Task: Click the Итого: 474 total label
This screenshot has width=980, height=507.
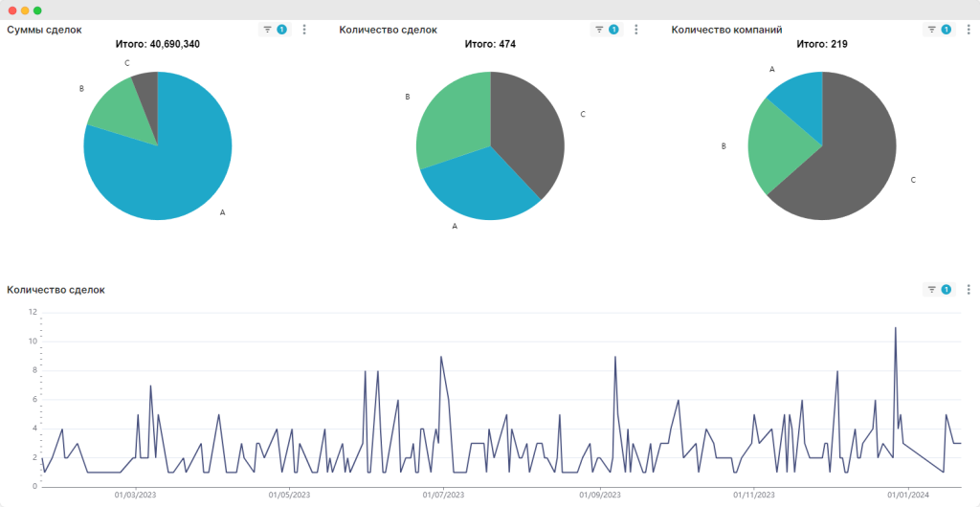Action: 490,44
